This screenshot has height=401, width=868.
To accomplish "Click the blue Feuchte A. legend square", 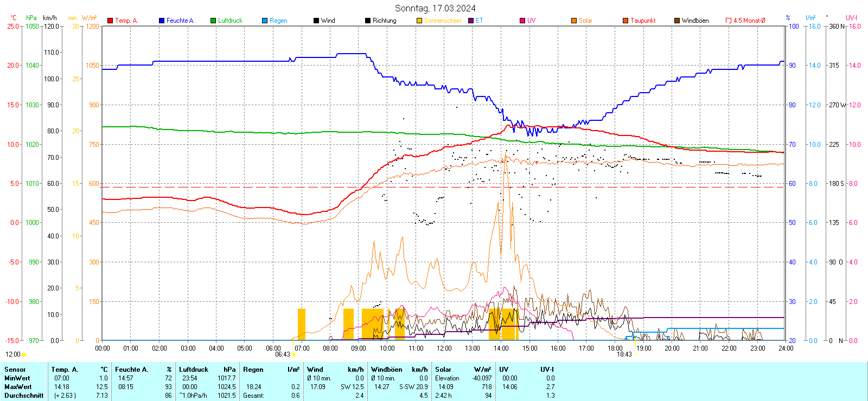I will pos(162,21).
